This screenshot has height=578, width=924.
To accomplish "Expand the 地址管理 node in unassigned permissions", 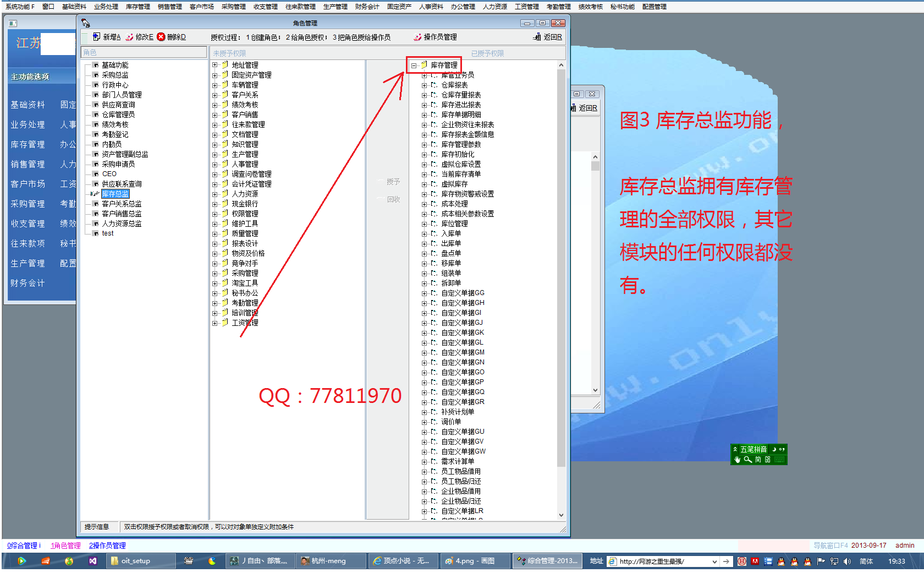I will pos(215,65).
